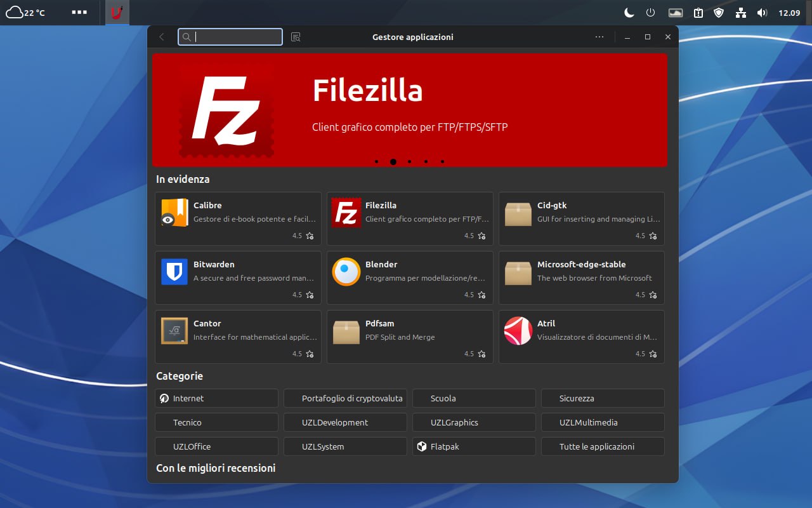Click the installed-apps list icon beside search
This screenshot has height=508, width=812.
tap(296, 37)
